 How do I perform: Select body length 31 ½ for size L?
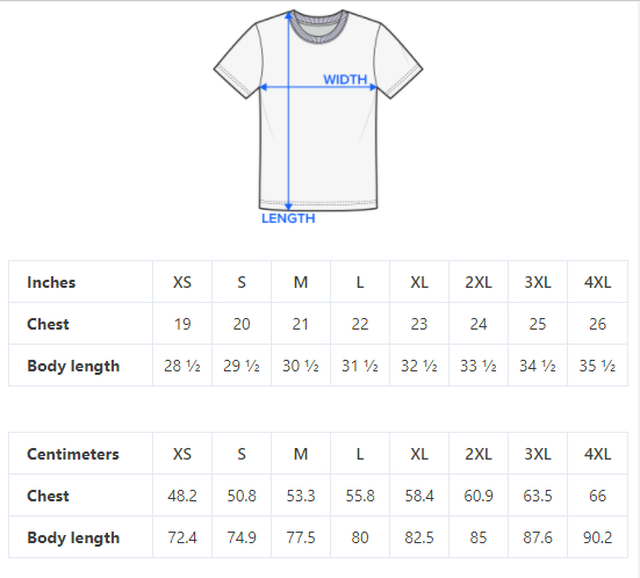coord(360,366)
